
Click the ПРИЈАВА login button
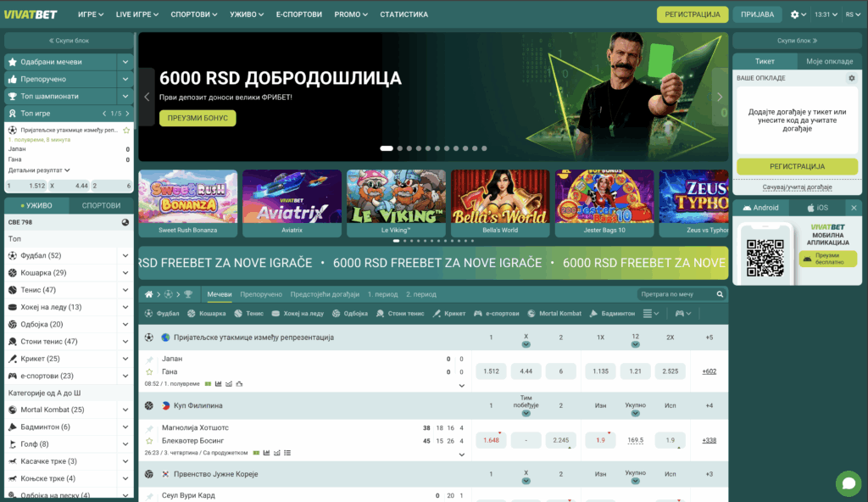757,14
